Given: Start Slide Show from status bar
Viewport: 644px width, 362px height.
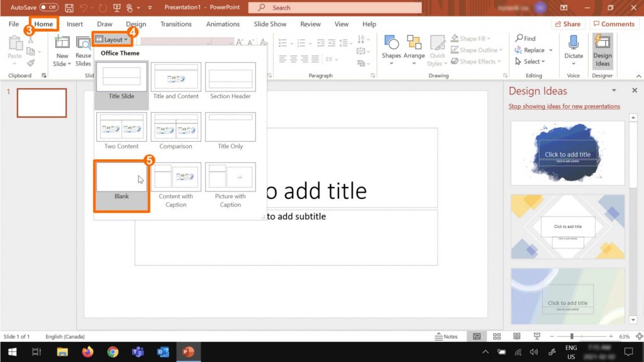Looking at the screenshot, I should pyautogui.click(x=537, y=337).
